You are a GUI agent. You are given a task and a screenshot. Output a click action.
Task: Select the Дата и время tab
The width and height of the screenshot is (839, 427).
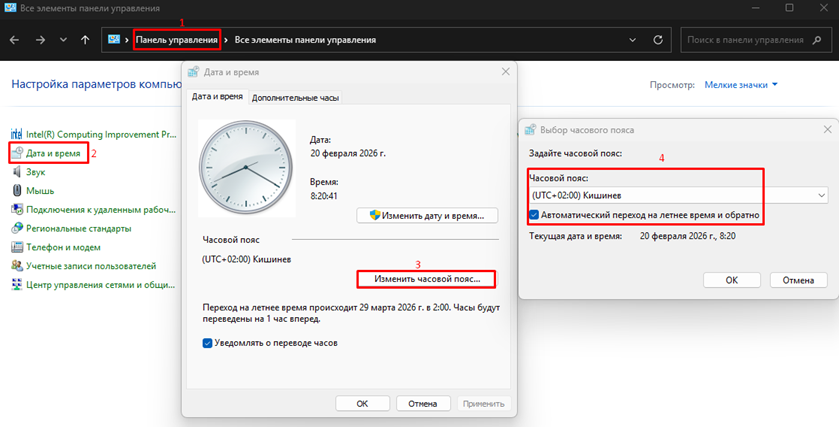tap(215, 97)
